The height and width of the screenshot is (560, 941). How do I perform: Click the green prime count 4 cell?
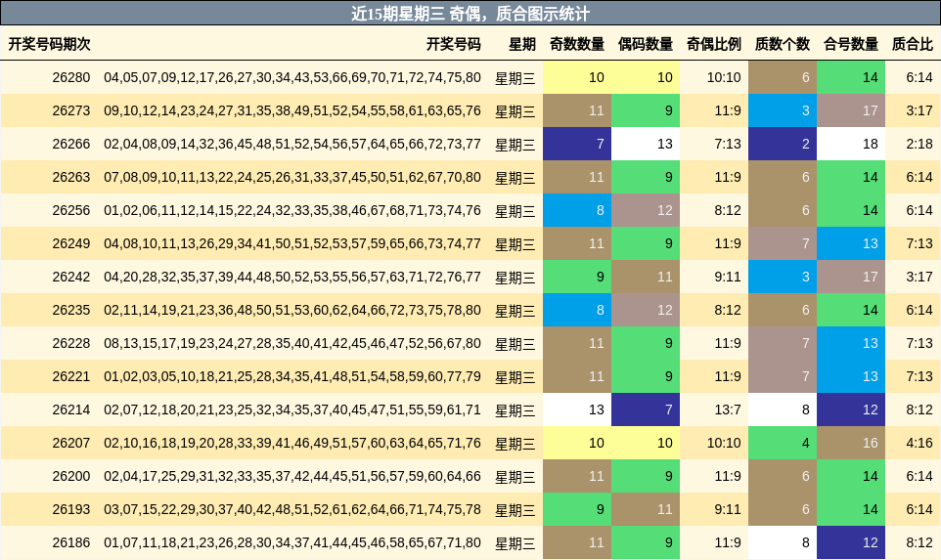pos(783,443)
